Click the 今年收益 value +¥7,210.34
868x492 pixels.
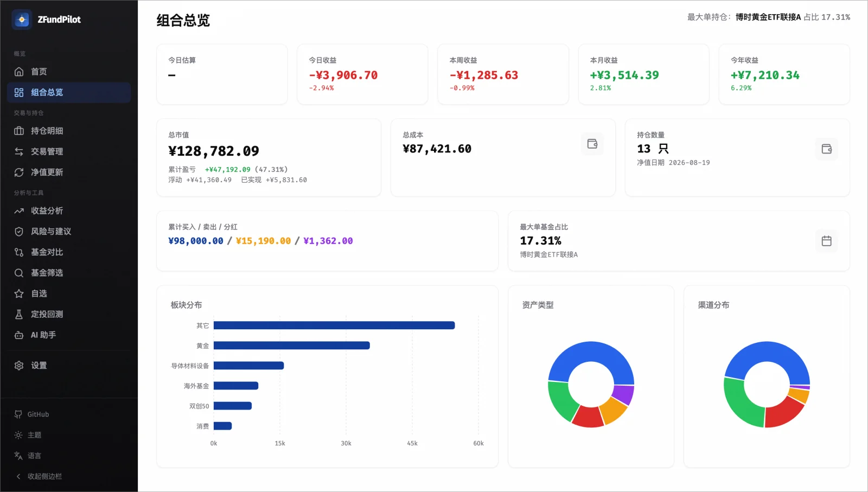click(765, 75)
